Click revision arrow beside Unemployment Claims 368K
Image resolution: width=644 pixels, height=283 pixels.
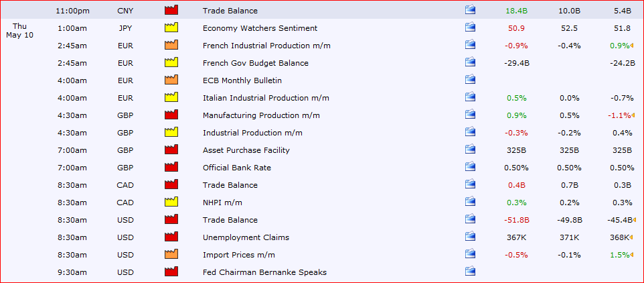pos(632,237)
